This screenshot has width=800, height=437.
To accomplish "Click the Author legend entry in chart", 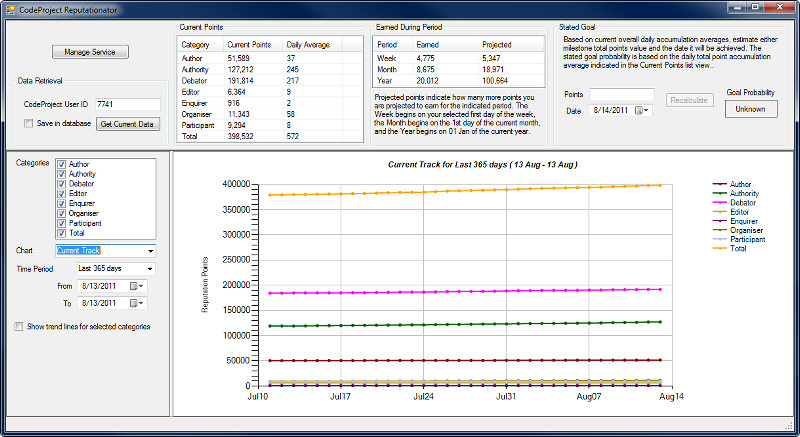I will (732, 184).
